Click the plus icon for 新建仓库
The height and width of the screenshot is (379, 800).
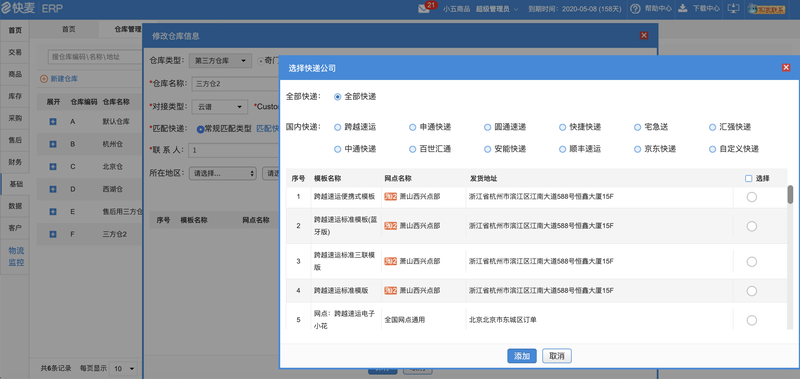tap(44, 79)
